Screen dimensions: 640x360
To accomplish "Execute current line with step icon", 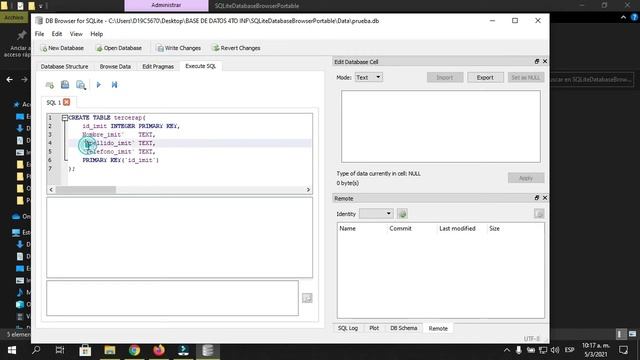I will pyautogui.click(x=114, y=84).
